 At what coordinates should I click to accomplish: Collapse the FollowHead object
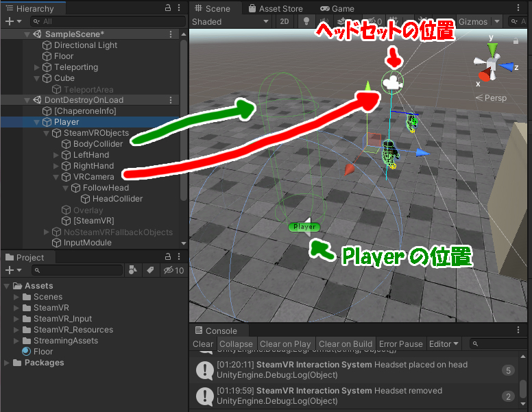(66, 188)
